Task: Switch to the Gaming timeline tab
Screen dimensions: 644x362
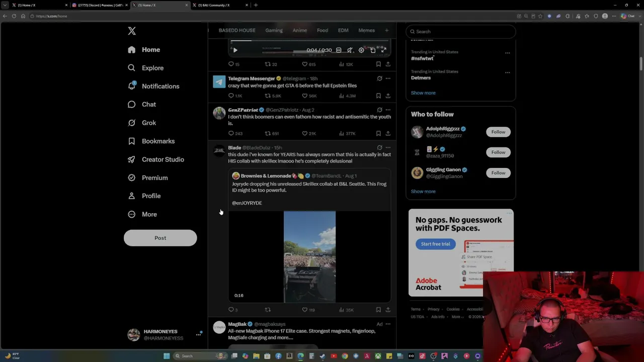Action: point(274,30)
